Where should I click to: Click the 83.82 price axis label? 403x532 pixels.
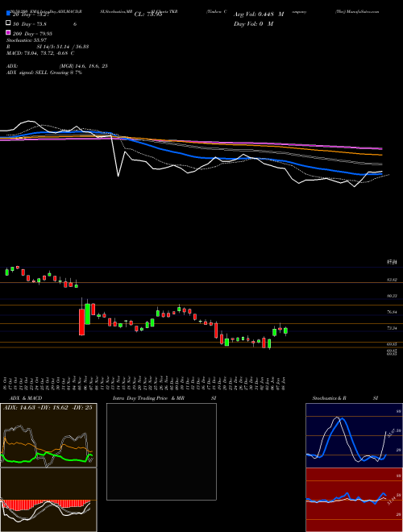[x=393, y=280]
